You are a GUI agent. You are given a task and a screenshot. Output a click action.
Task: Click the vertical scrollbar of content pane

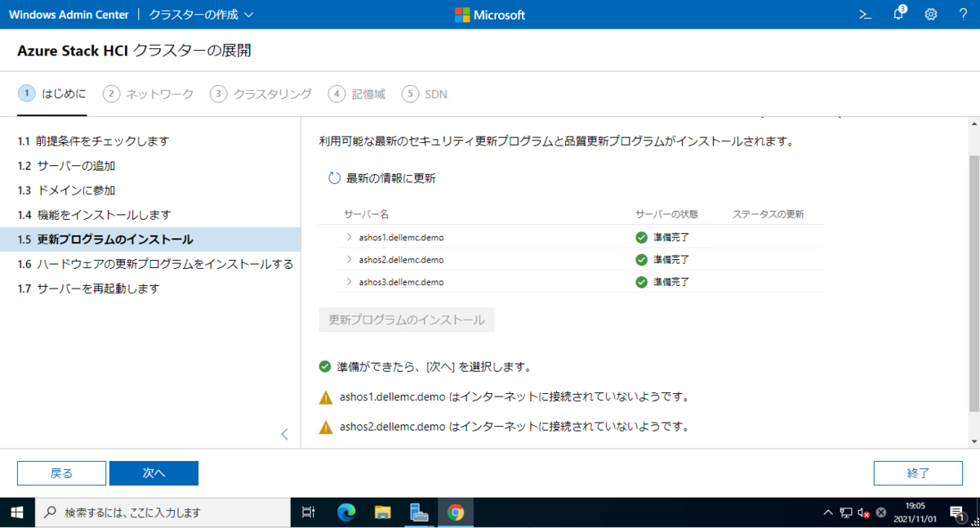pyautogui.click(x=973, y=282)
